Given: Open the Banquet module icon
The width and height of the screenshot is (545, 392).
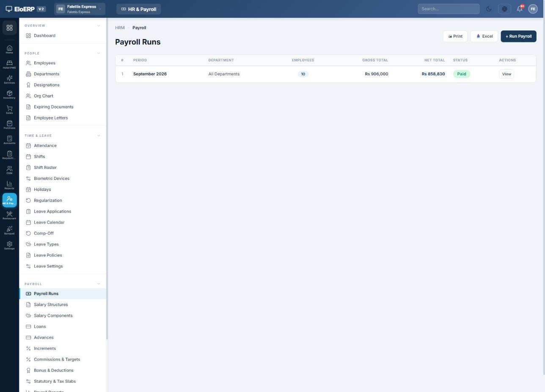Looking at the screenshot, I should 9,230.
